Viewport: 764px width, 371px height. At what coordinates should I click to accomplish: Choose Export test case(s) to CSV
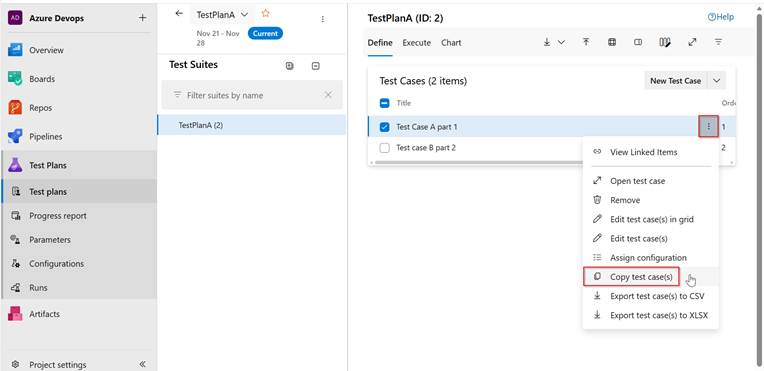pyautogui.click(x=650, y=296)
